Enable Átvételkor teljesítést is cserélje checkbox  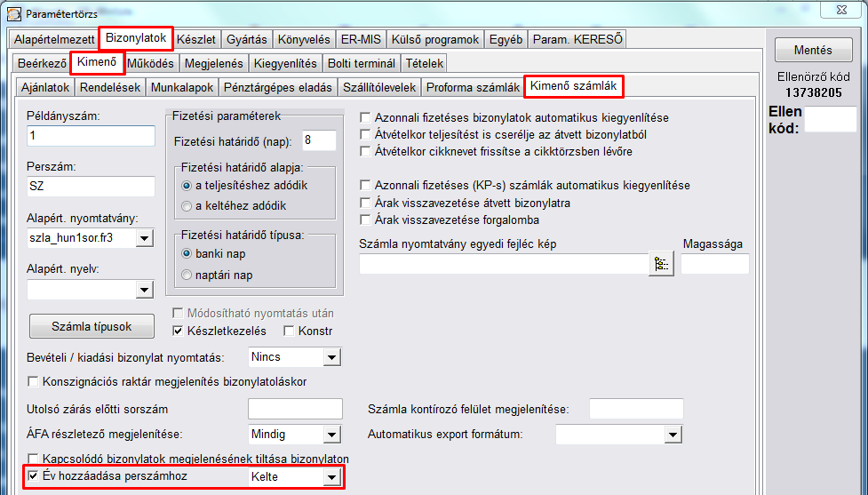tap(365, 134)
